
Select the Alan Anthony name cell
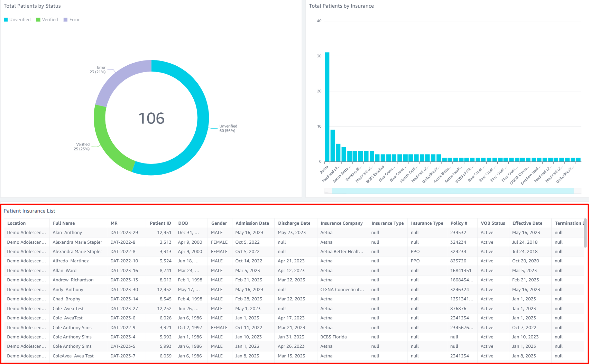[67, 233]
